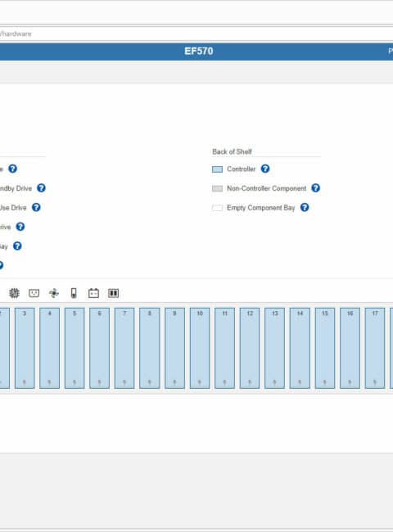Select drive bay 13 in the shelf
393x532 pixels.
pyautogui.click(x=274, y=348)
